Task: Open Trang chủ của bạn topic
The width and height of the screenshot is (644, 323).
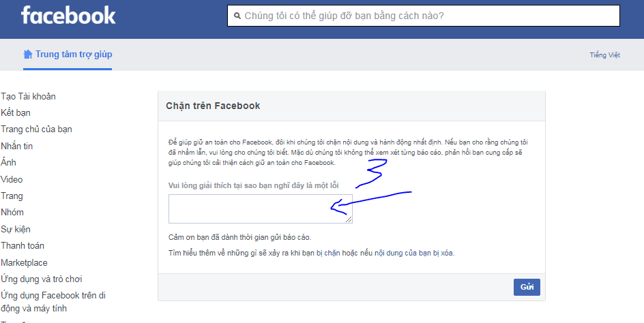Action: click(37, 129)
